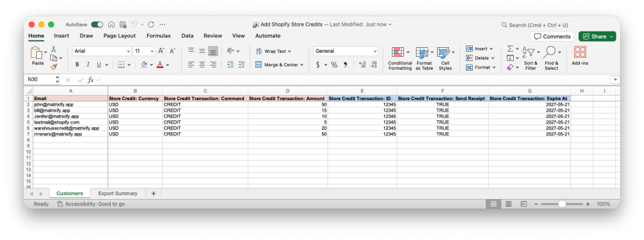The width and height of the screenshot is (644, 240).
Task: Increase indent in alignment group
Action: (241, 65)
